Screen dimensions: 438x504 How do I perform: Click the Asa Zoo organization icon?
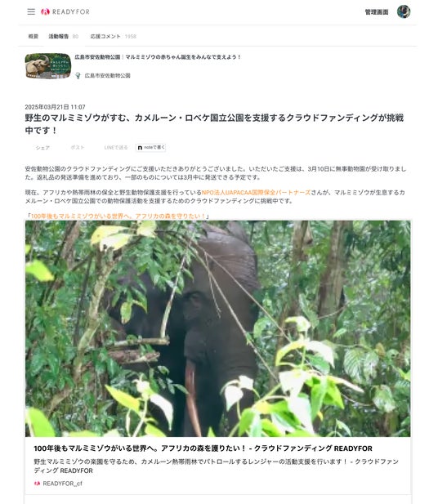(x=78, y=75)
